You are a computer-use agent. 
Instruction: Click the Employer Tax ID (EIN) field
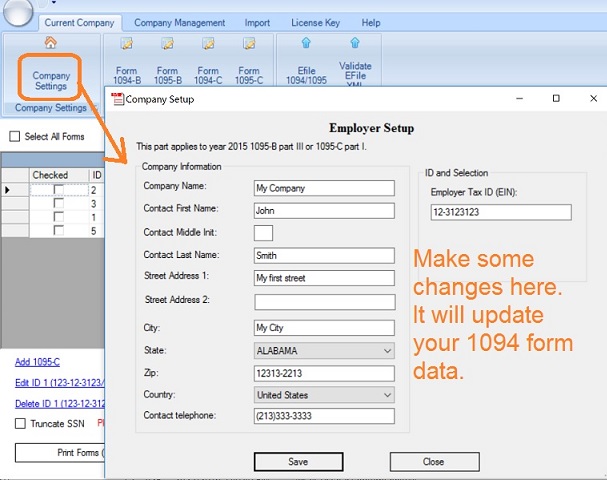(x=500, y=212)
